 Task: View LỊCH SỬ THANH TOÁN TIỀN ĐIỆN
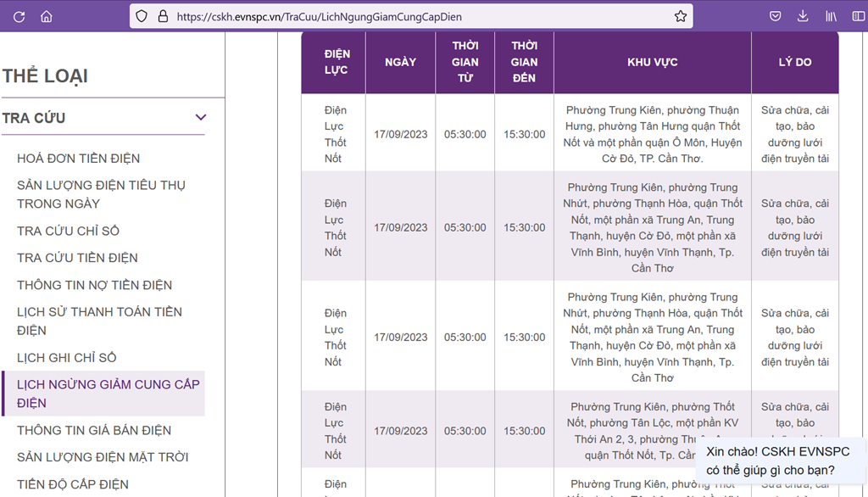coord(100,321)
